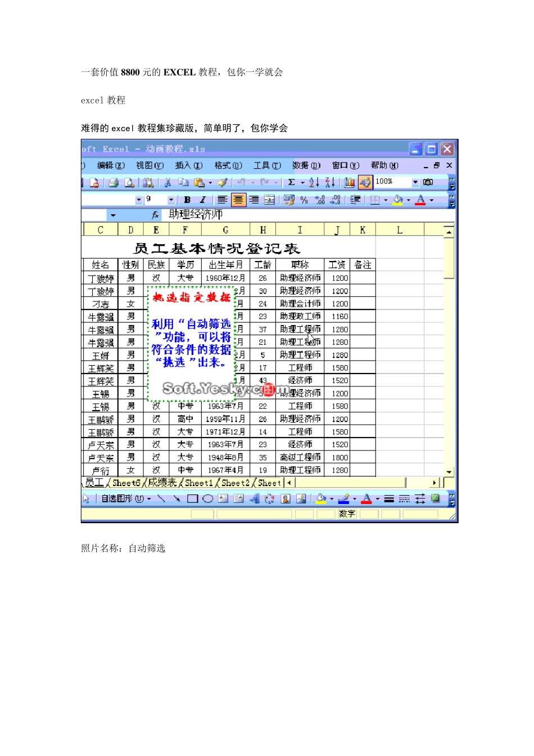534x756 pixels.
Task: Select Center alignment button
Action: (x=238, y=200)
